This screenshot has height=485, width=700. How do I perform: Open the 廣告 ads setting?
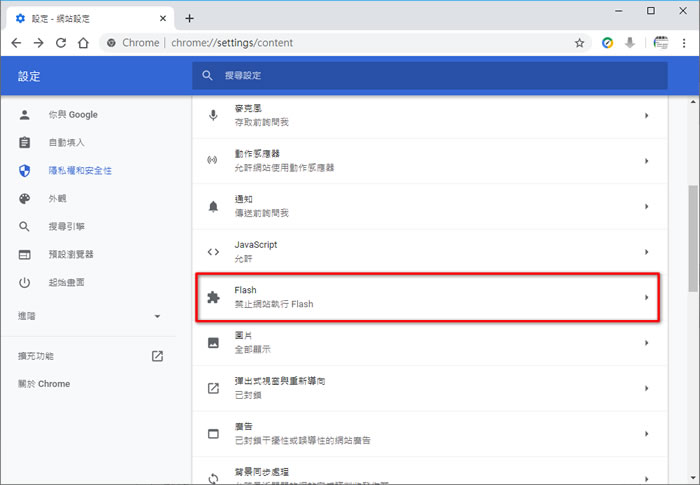[430, 434]
